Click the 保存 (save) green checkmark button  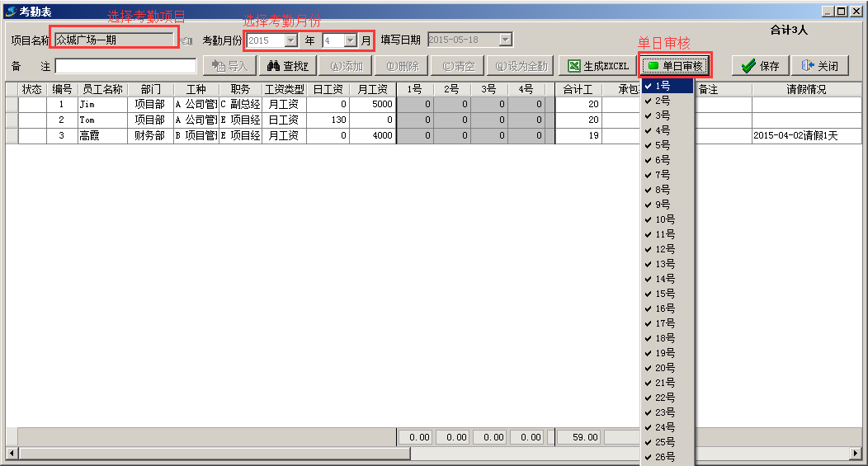click(760, 66)
